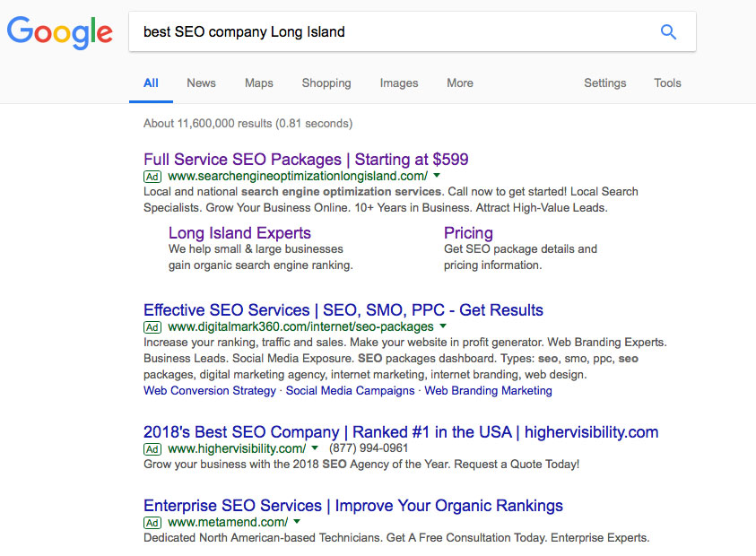Click the Google logo
This screenshot has width=756, height=556.
[x=59, y=33]
